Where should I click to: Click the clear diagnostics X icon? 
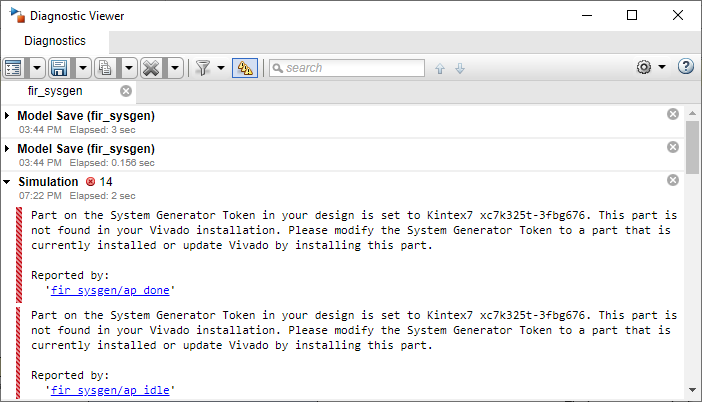(151, 68)
